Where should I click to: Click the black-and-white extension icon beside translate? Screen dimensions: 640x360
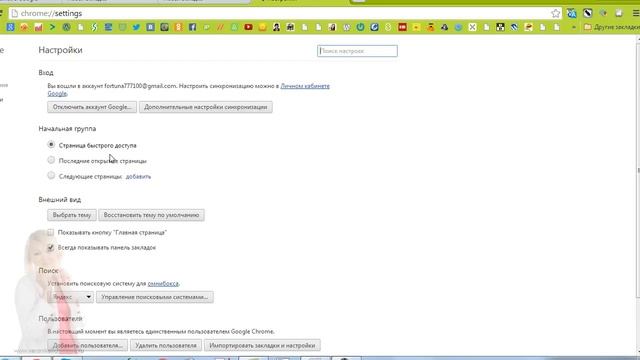click(x=587, y=13)
